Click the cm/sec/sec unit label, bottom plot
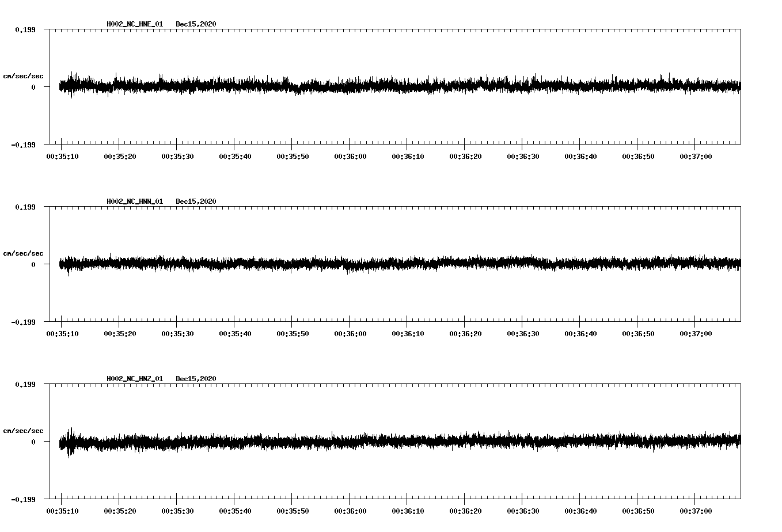782x532 pixels. coord(23,430)
